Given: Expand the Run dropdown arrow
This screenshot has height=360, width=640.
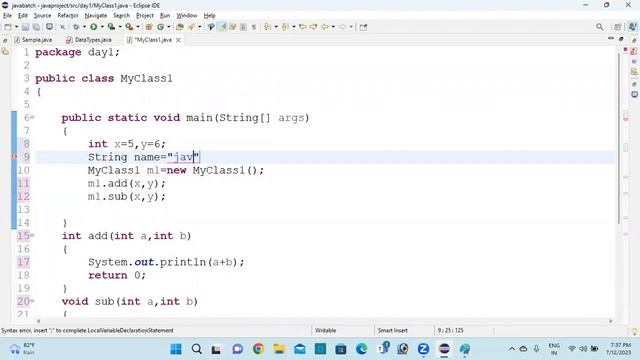Looking at the screenshot, I should 102,27.
